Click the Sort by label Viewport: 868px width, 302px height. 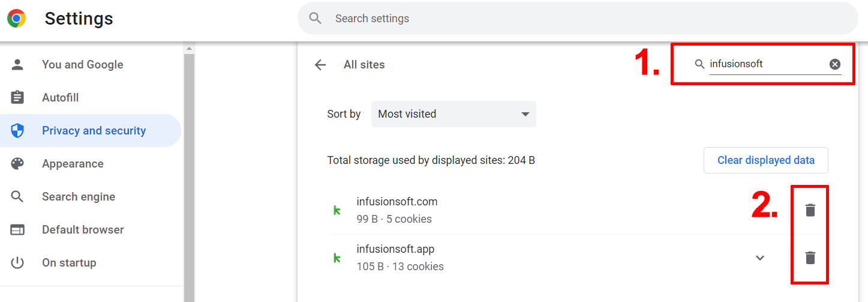point(344,114)
